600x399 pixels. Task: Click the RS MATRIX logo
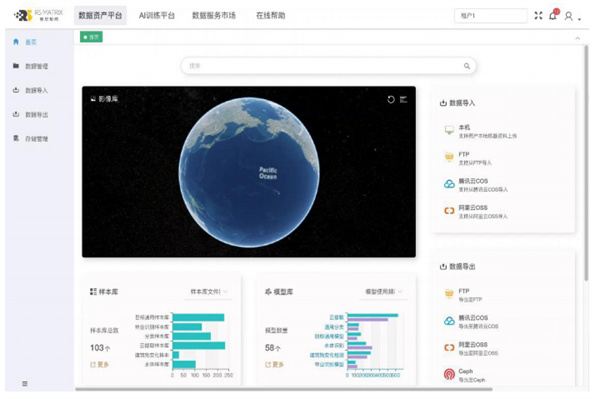[38, 15]
